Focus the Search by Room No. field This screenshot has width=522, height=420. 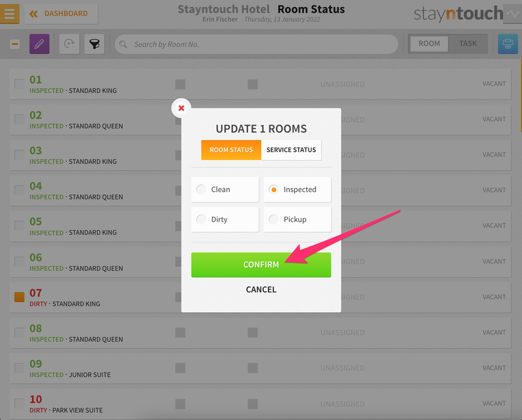pos(256,44)
